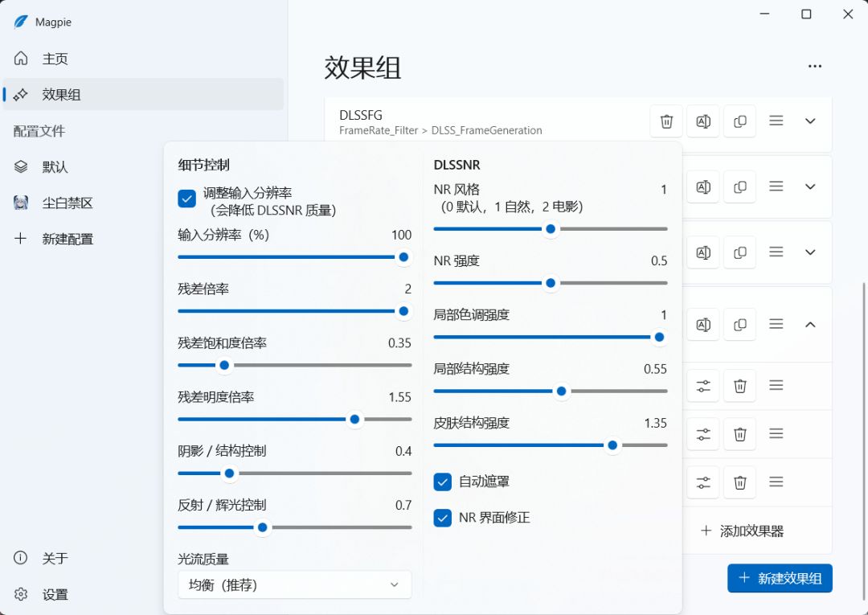The image size is (868, 615).
Task: Duplicate the DLSSFG effect group
Action: [x=739, y=121]
